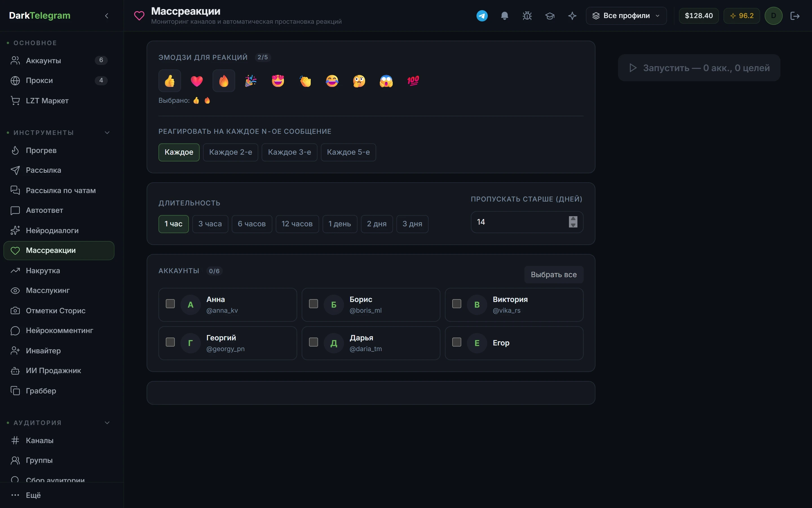Check the Егор account checkbox

[x=457, y=342]
